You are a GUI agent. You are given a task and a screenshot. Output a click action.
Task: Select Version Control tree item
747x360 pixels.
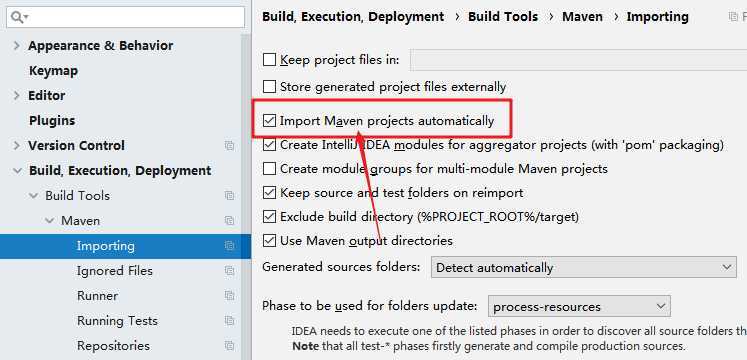[76, 146]
